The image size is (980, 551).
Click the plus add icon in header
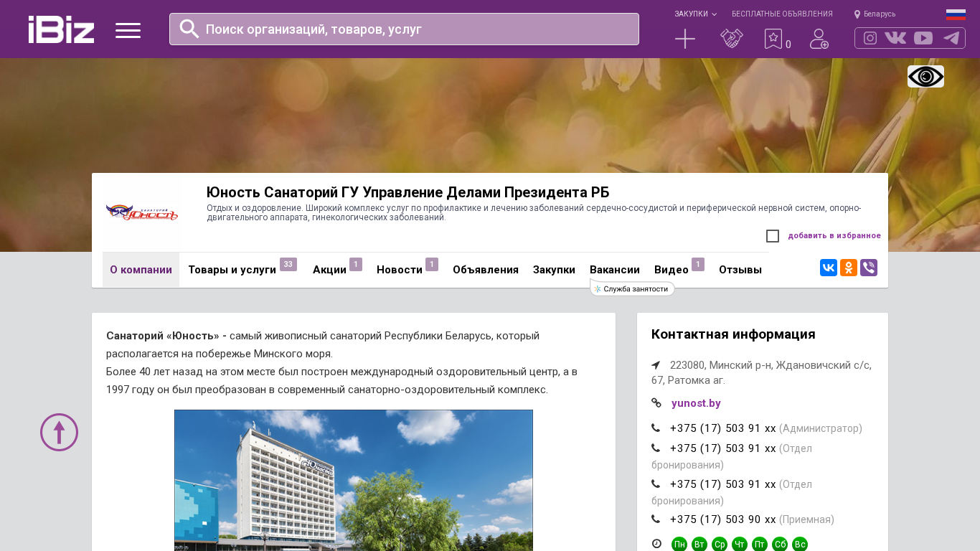685,39
